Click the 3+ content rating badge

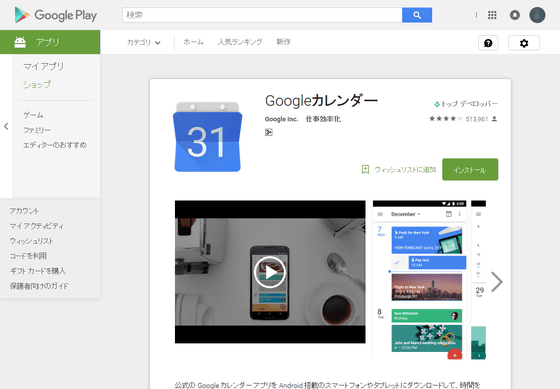tap(269, 133)
